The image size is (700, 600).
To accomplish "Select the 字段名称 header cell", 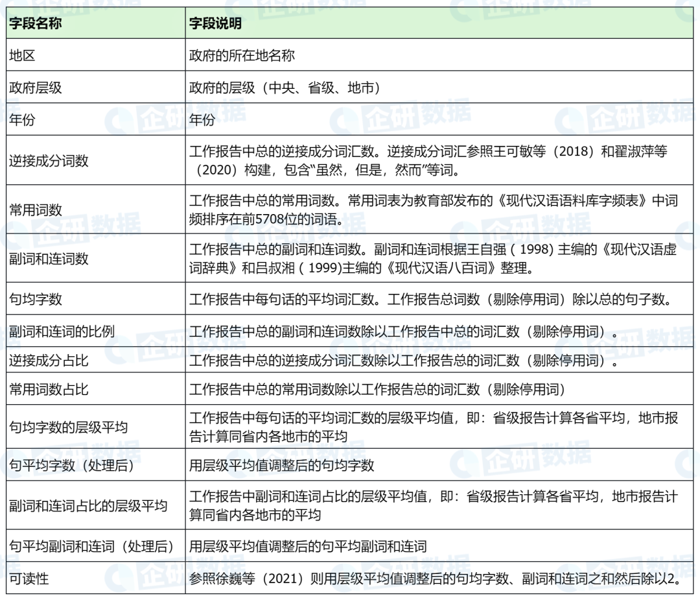I will point(96,23).
